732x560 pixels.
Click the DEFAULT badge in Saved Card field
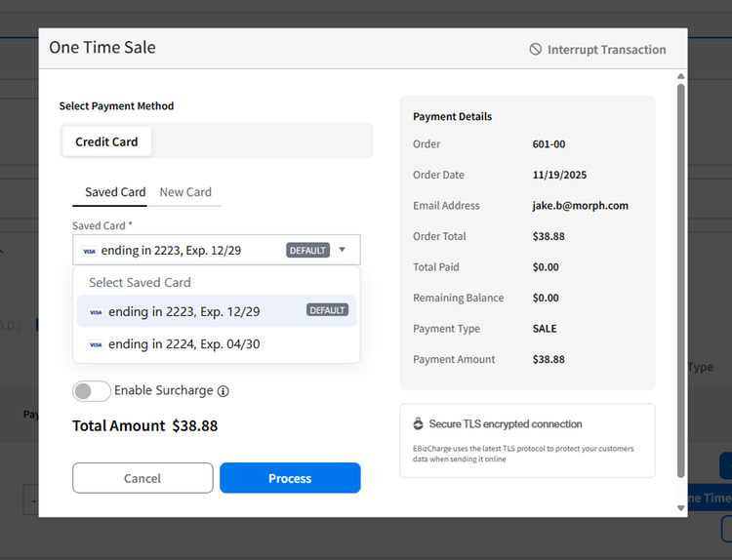tap(307, 250)
